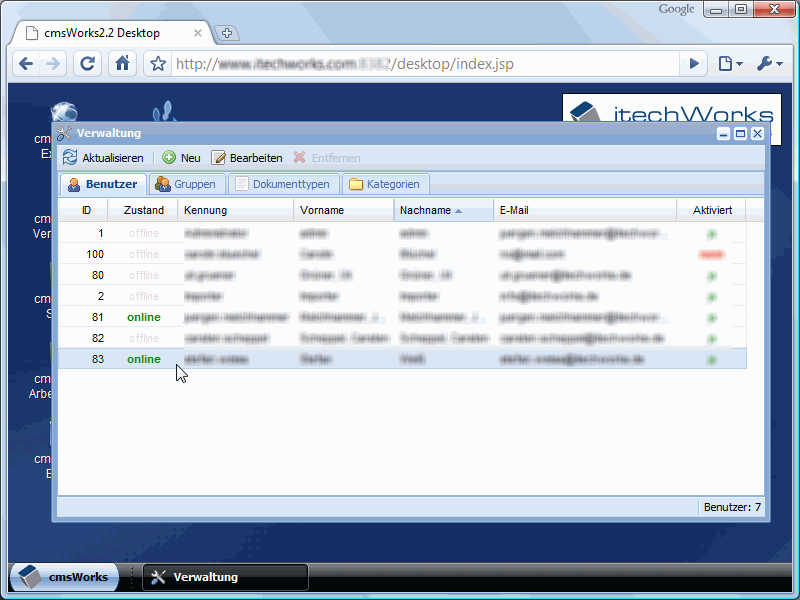The width and height of the screenshot is (800, 600).
Task: Click the green activated icon for user 83
Action: point(712,360)
